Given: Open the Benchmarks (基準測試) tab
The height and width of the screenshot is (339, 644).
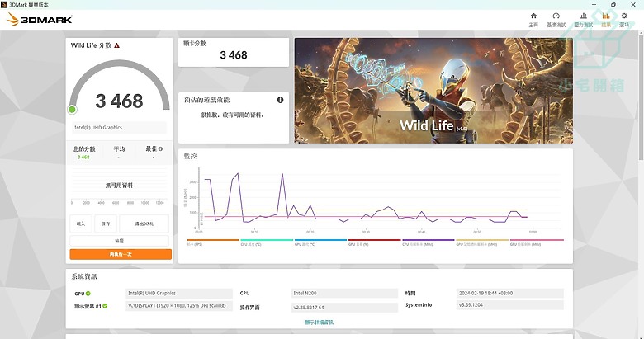Looking at the screenshot, I should point(556,20).
